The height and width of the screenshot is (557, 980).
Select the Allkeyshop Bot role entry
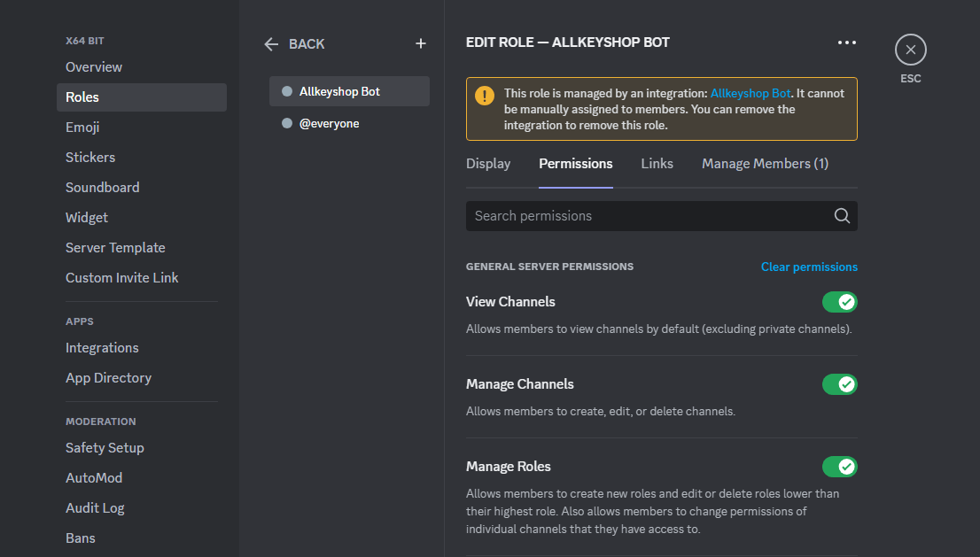[349, 91]
